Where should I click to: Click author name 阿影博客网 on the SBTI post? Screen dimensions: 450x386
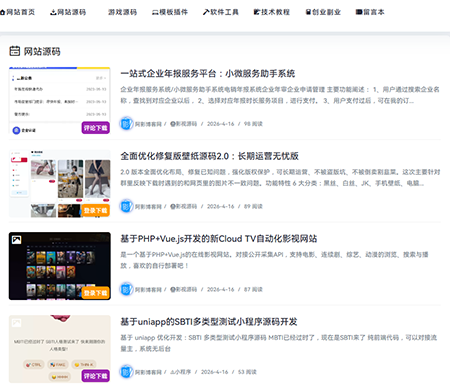click(x=148, y=372)
